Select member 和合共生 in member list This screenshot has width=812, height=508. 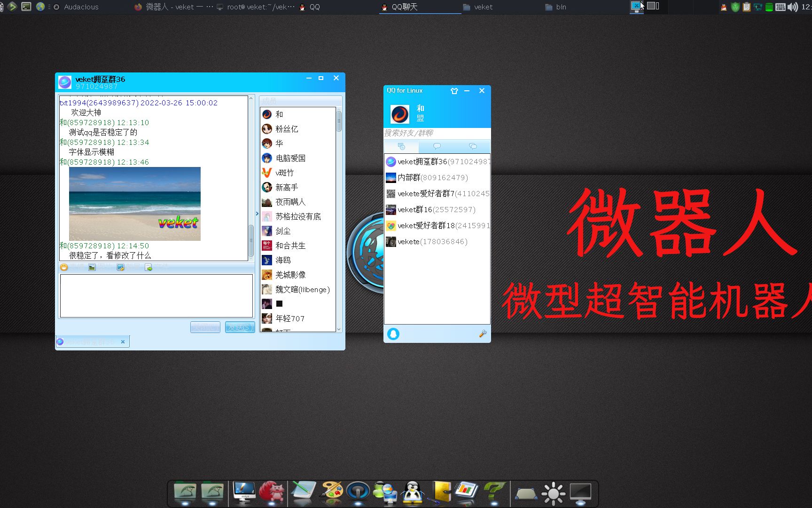[298, 246]
